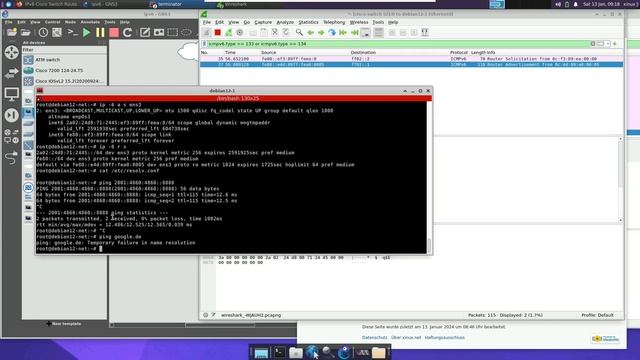Viewport: 640px width, 360px height.
Task: Open Wireshark Statistics menu
Action: [308, 22]
